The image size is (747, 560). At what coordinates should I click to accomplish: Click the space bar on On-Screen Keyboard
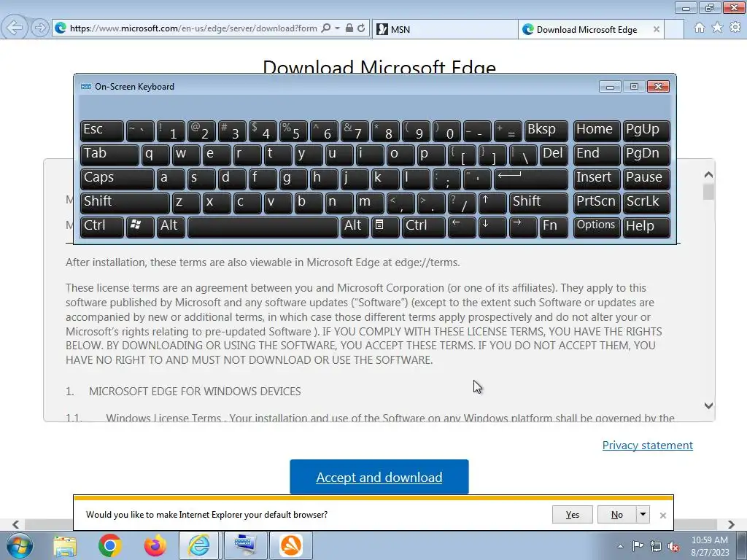click(263, 226)
